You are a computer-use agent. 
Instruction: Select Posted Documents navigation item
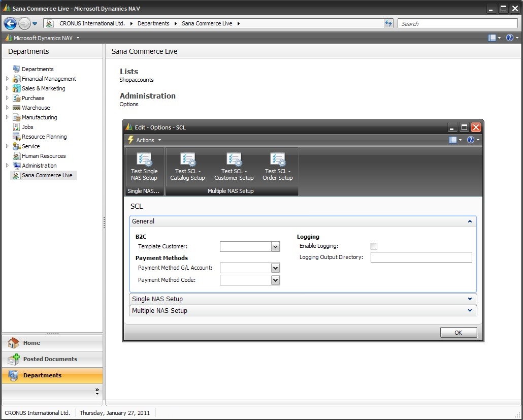click(x=52, y=359)
